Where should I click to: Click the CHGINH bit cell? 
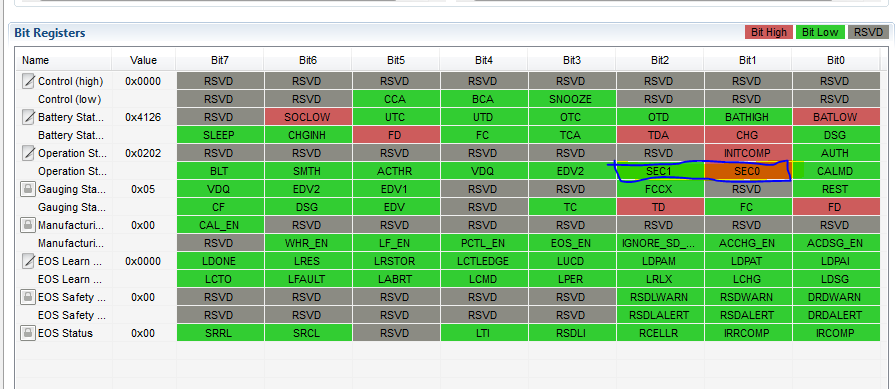coord(308,135)
